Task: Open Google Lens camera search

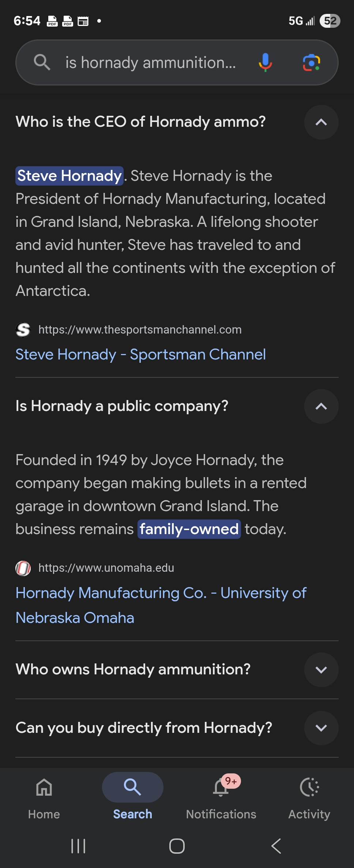Action: [x=311, y=62]
